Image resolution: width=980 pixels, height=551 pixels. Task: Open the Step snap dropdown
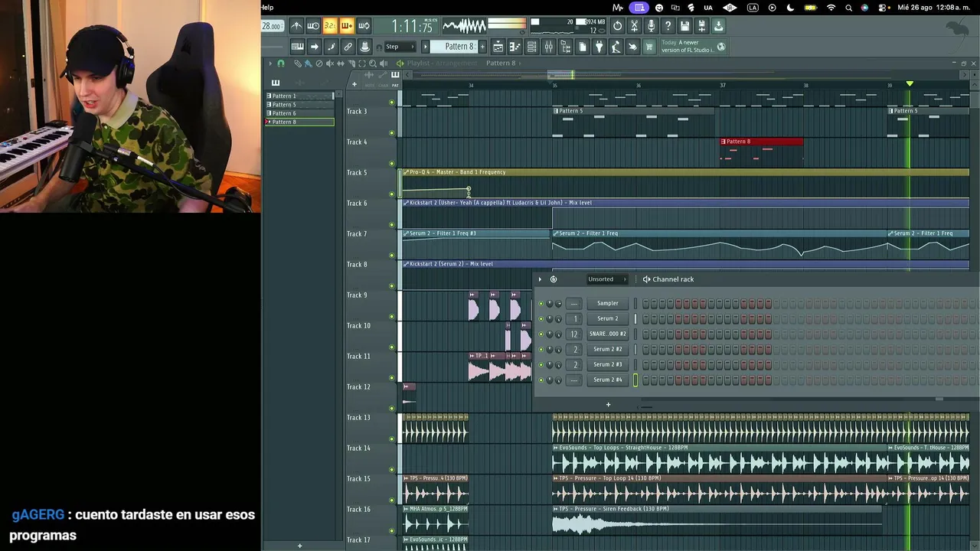[400, 47]
